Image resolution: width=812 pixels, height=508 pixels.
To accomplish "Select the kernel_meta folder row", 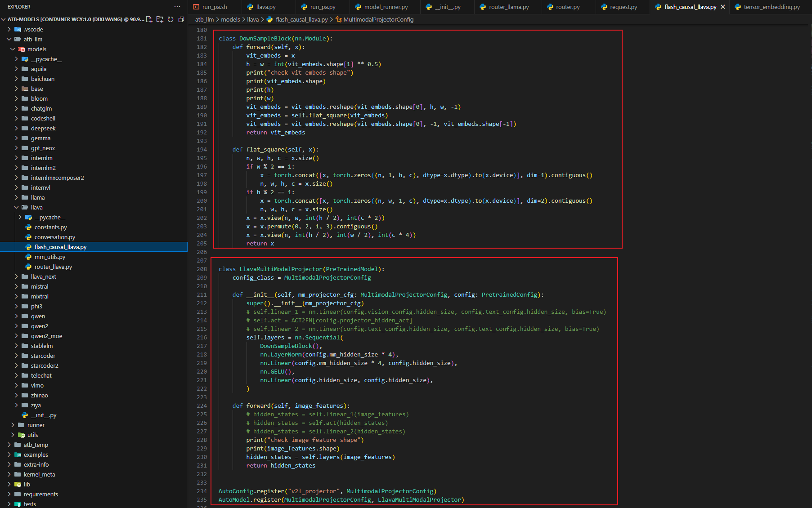I will pos(94,474).
